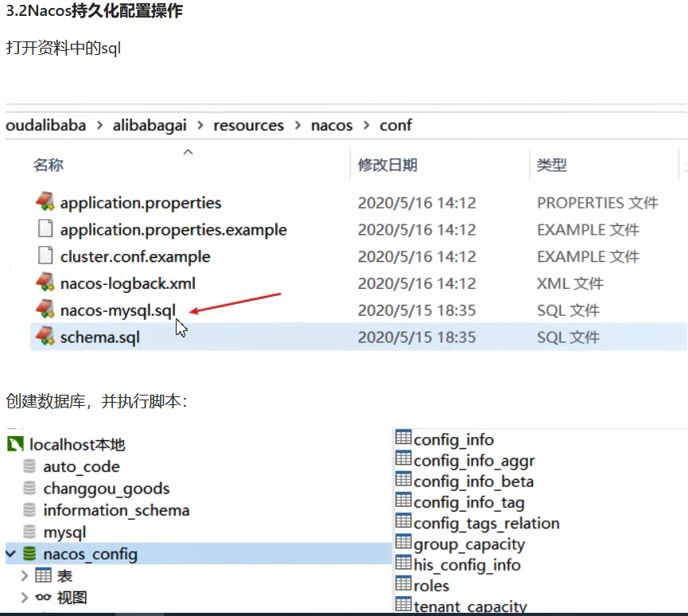Select the information_schema database label

[x=116, y=510]
